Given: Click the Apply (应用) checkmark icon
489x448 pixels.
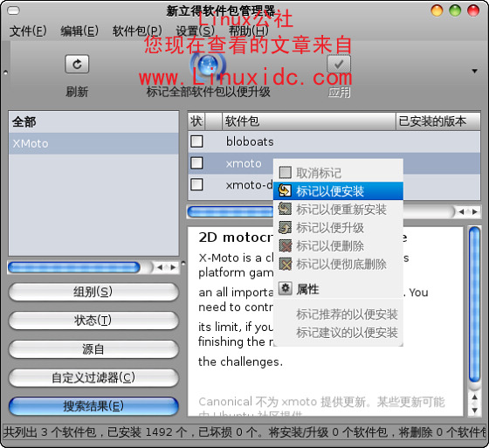Looking at the screenshot, I should pos(339,64).
